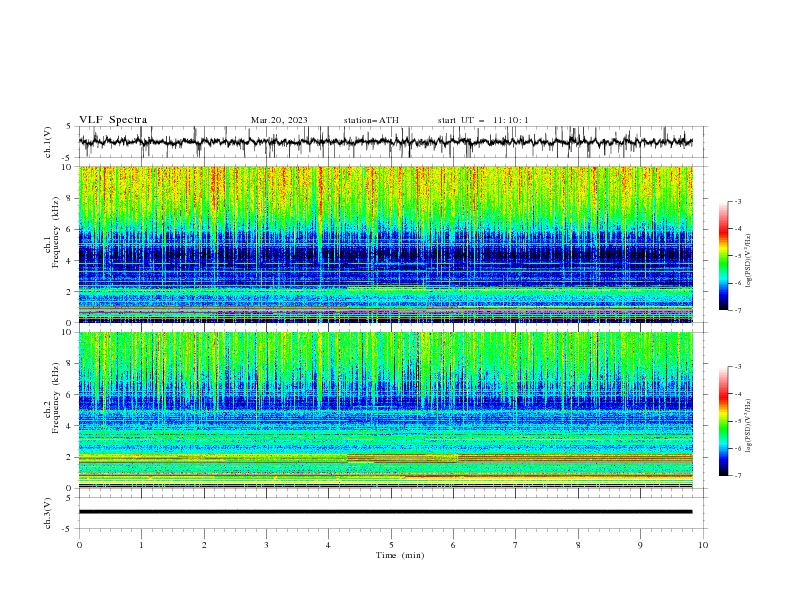Click the time axis tick label "7"

point(516,545)
